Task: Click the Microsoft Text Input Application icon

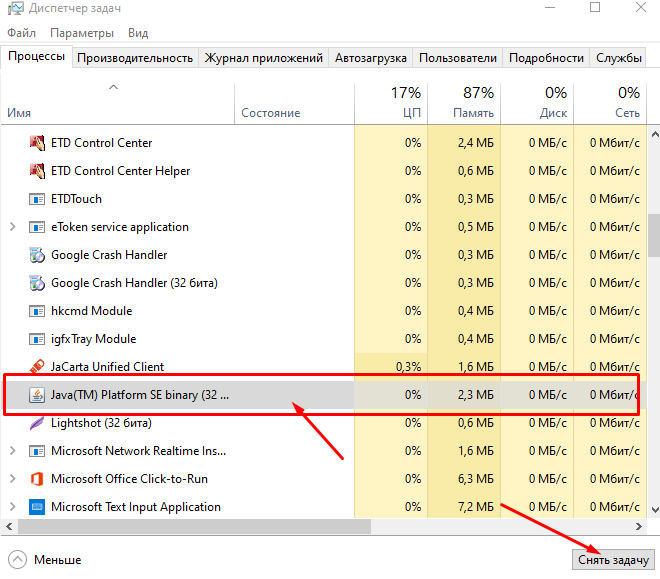Action: point(38,507)
